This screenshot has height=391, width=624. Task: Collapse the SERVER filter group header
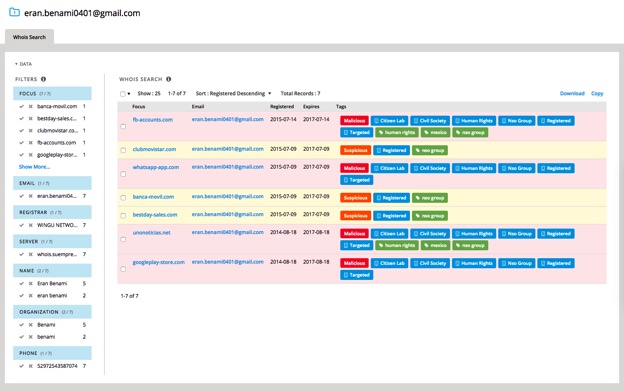(52, 241)
